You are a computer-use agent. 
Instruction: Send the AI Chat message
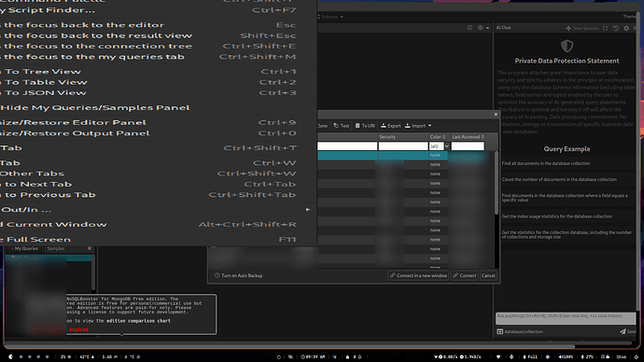click(628, 331)
